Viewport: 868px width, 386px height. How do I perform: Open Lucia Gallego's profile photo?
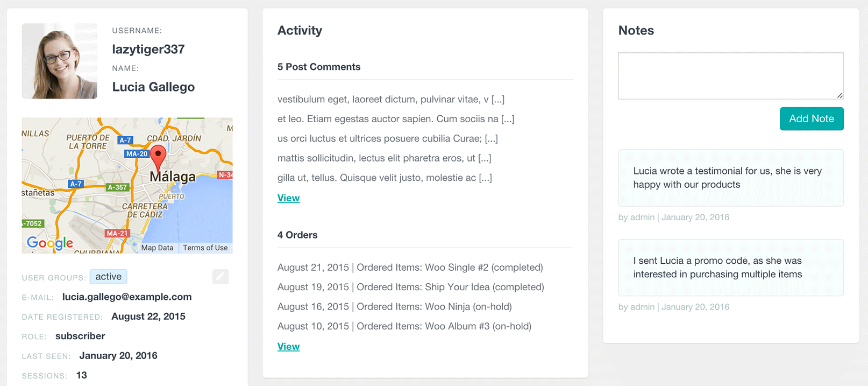click(60, 61)
